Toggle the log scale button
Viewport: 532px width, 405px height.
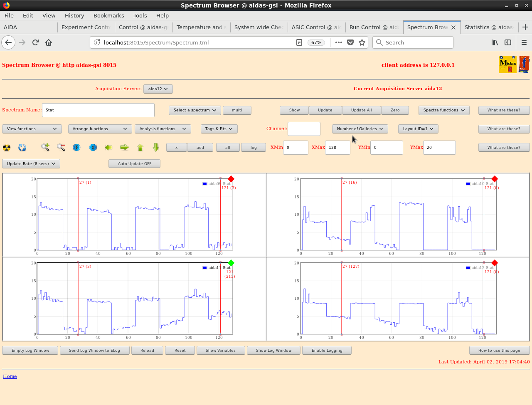254,148
